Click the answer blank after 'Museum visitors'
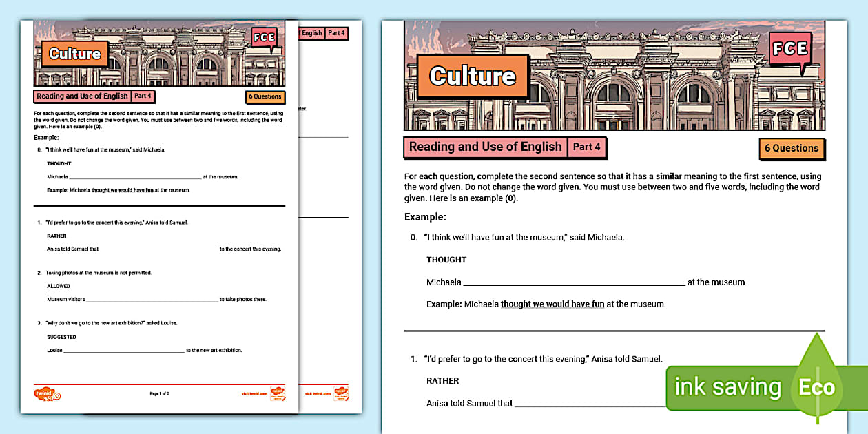Viewport: 868px width, 434px height. [x=152, y=300]
